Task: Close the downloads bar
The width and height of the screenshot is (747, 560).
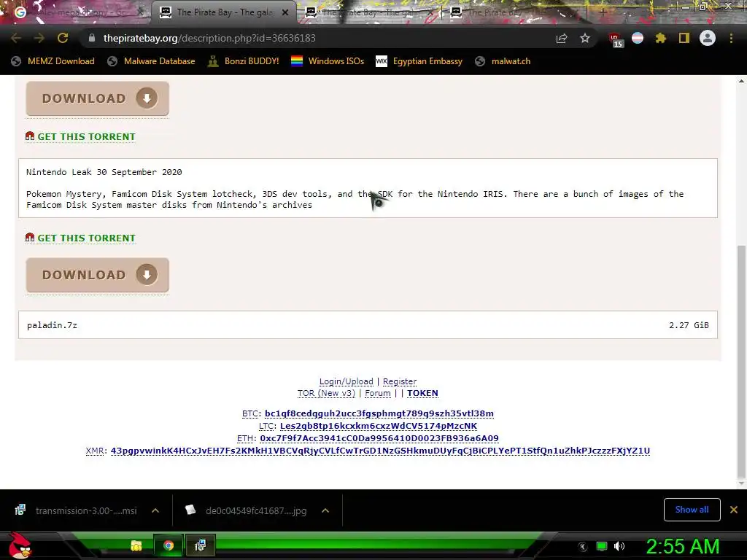Action: point(734,510)
